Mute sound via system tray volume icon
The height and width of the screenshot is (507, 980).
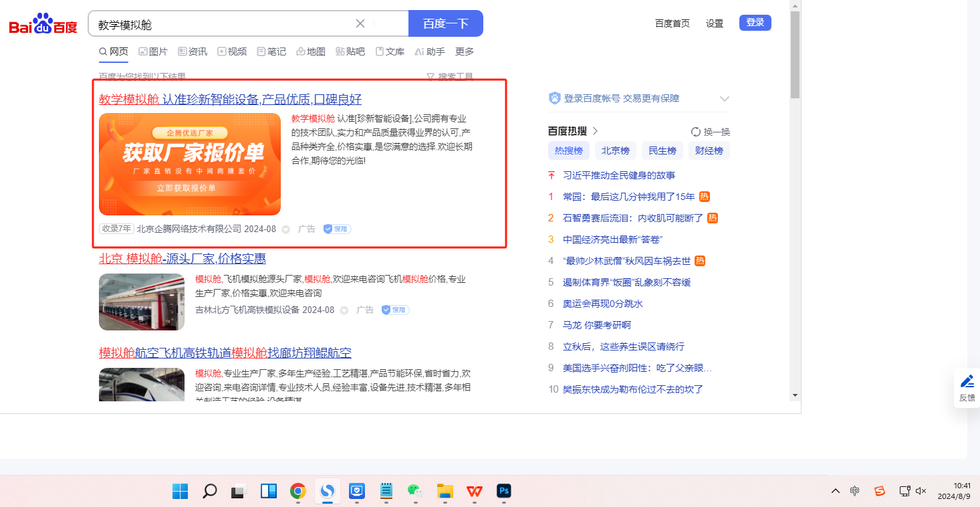pyautogui.click(x=921, y=491)
